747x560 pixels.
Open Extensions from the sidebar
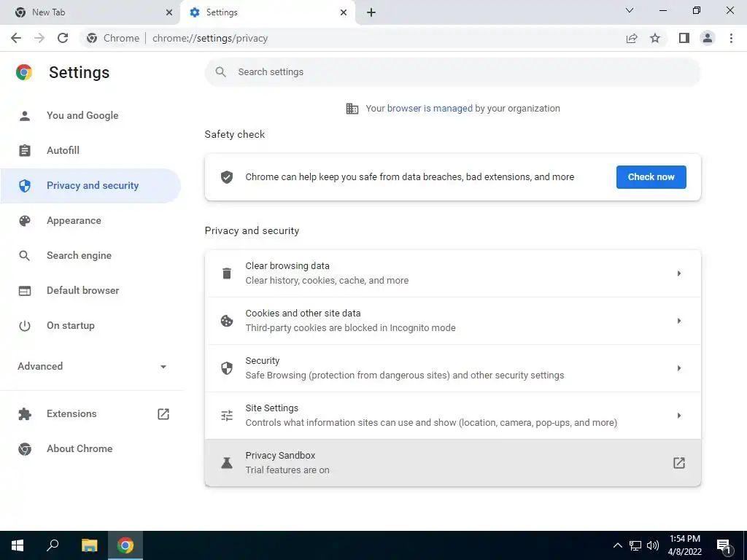[x=90, y=414]
